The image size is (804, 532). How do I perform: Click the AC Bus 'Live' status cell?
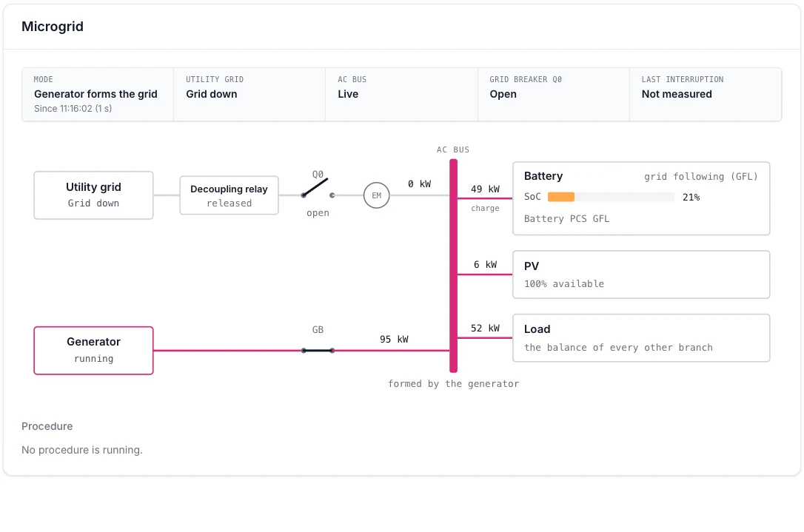tap(401, 94)
